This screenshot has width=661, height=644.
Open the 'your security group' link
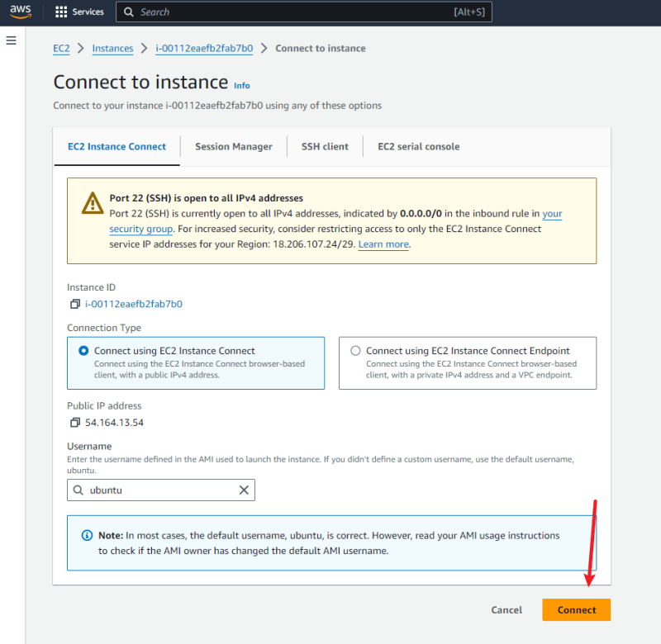pyautogui.click(x=335, y=221)
